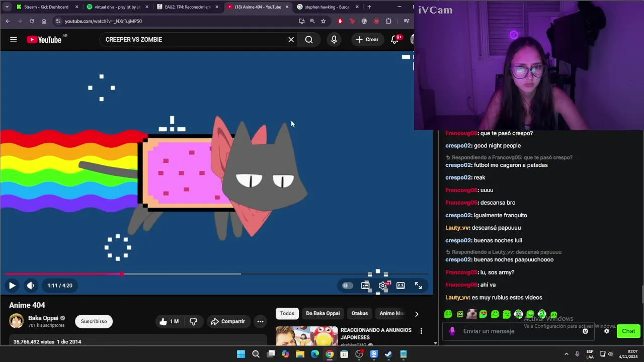Open Steam from the taskbar
Image resolution: width=644 pixels, height=362 pixels.
[388, 354]
